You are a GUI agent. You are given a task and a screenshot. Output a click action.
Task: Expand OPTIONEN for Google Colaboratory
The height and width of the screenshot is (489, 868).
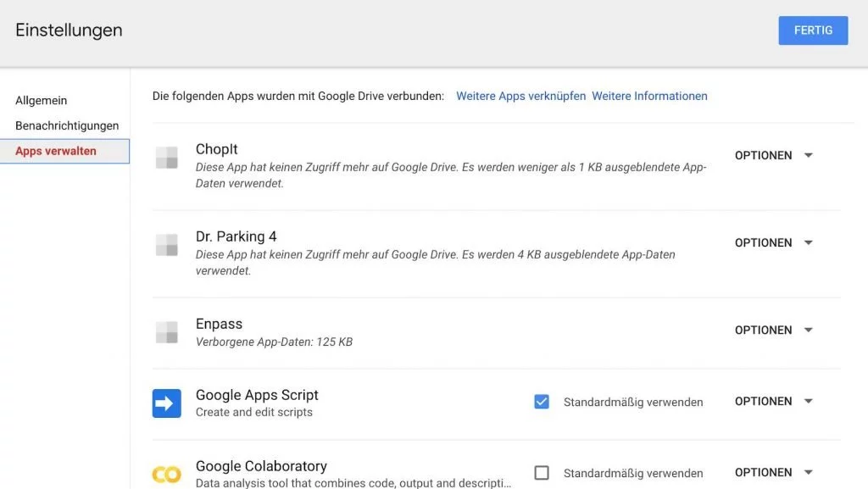click(x=773, y=472)
